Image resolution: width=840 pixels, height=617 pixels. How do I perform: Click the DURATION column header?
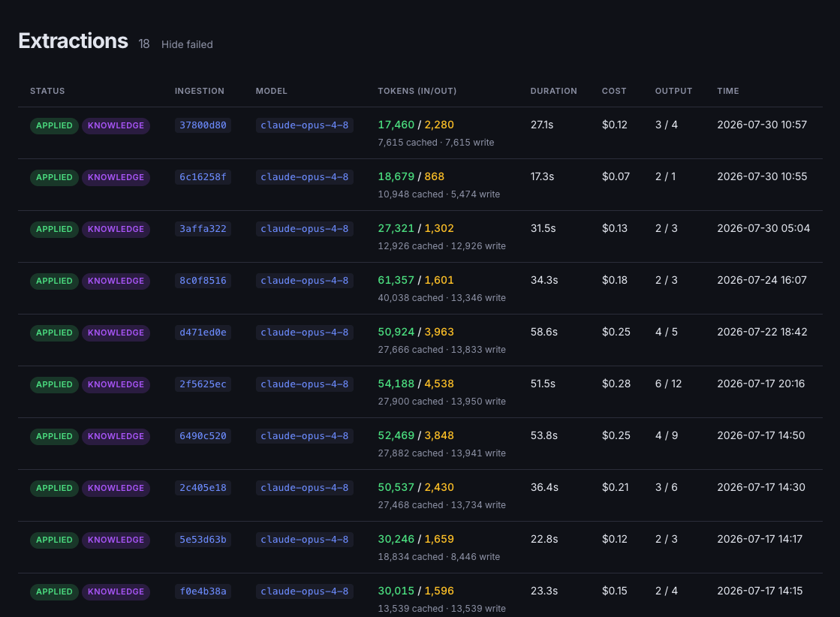pyautogui.click(x=553, y=91)
